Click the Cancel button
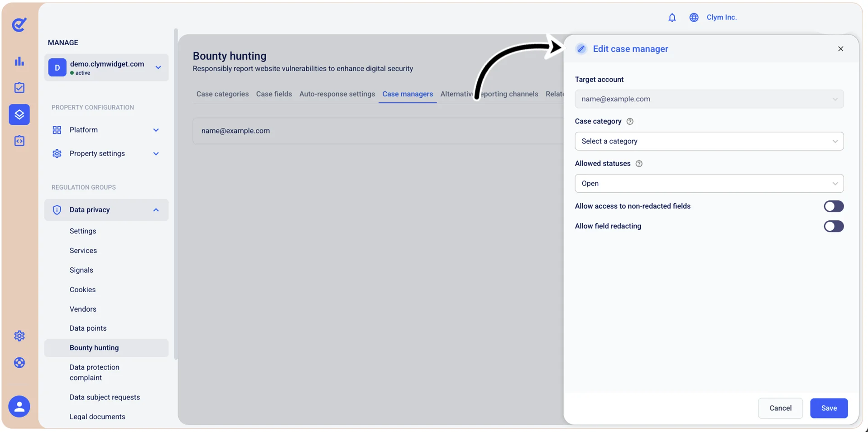868x432 pixels. click(780, 408)
